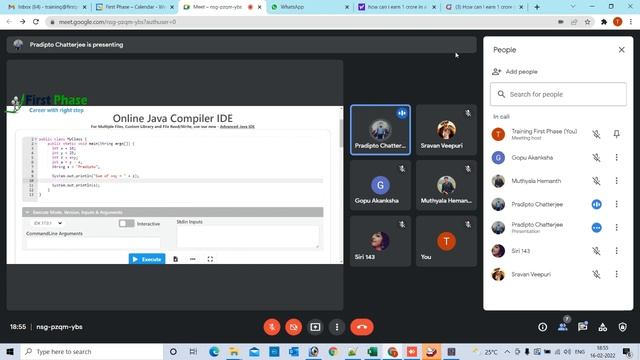
Task: Toggle the Interactive switch in the presentation
Action: tap(126, 223)
